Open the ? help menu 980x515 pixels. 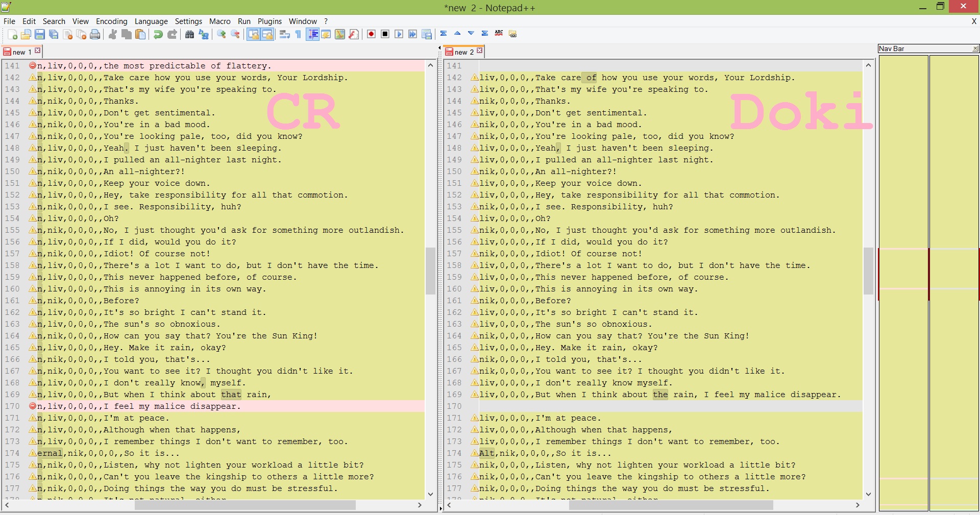pyautogui.click(x=326, y=21)
